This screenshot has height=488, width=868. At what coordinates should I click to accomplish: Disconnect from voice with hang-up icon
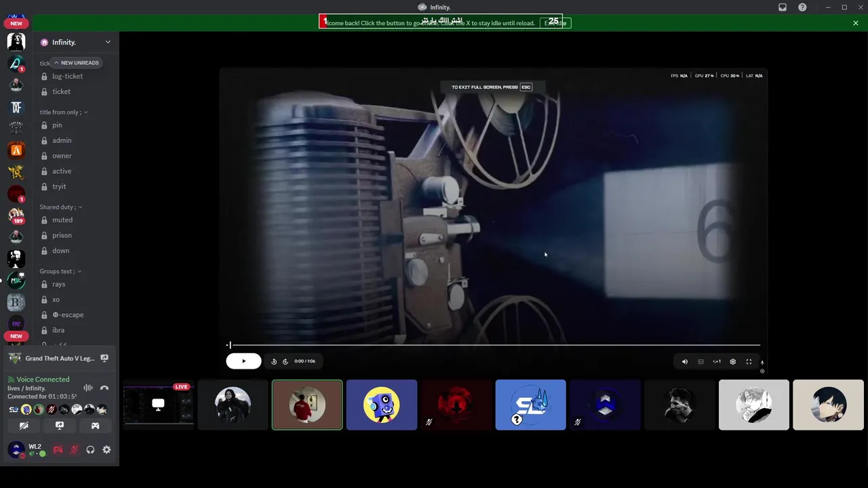tap(104, 388)
